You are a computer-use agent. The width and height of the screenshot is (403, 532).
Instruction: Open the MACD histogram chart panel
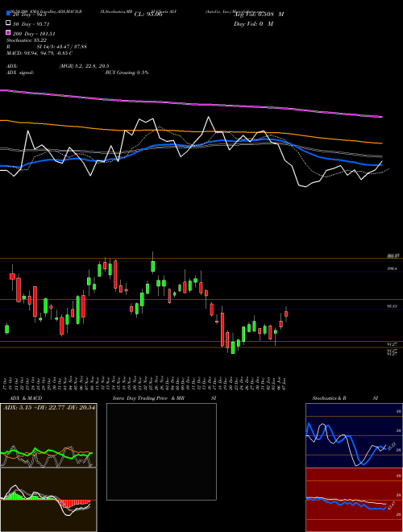coord(48,500)
